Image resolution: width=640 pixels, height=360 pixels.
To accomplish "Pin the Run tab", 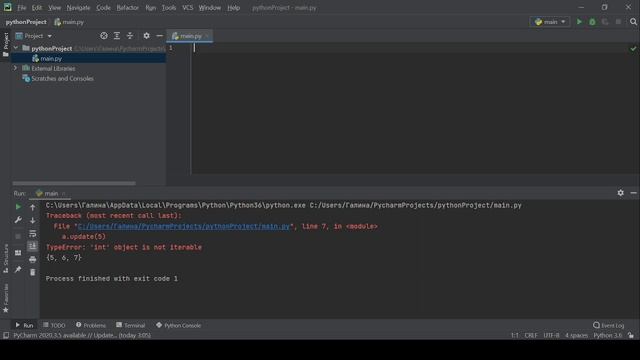I will click(18, 269).
